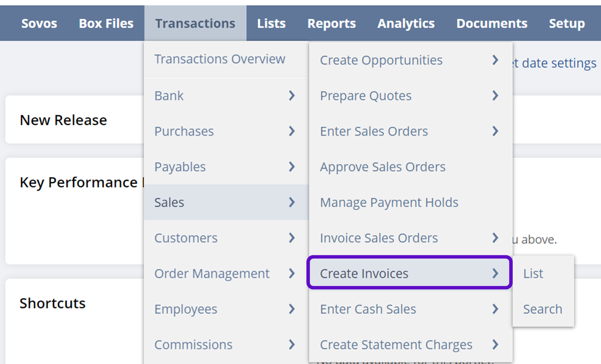The height and width of the screenshot is (364, 601).
Task: Click Search under Create Invoices
Action: click(x=542, y=309)
